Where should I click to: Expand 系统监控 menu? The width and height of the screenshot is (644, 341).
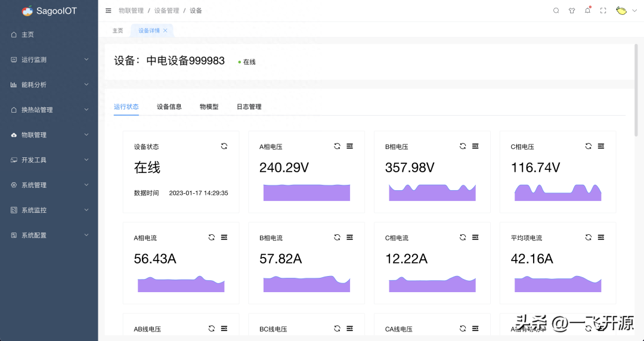tap(49, 210)
